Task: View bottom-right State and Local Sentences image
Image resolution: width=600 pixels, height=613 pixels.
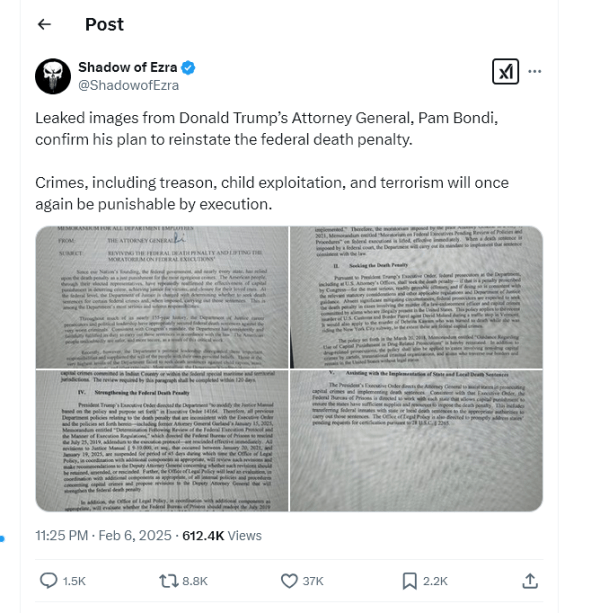Action: coord(416,441)
